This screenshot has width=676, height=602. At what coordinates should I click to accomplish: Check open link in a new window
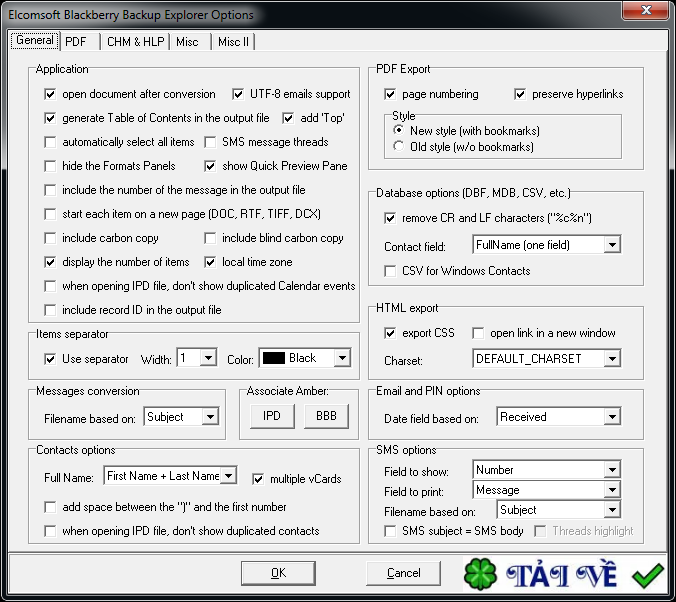point(478,333)
